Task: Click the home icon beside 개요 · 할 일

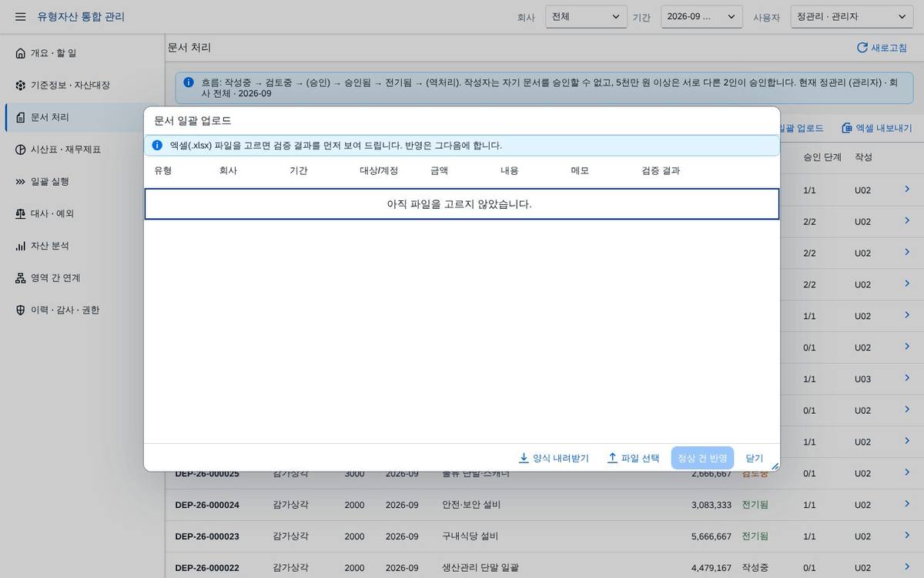Action: 21,53
